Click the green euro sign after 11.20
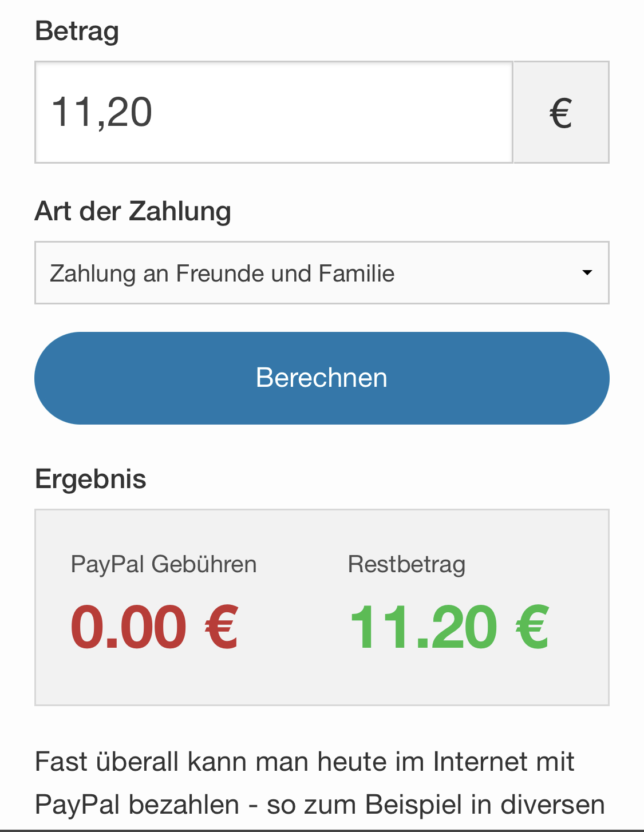Screen dimensions: 644x832 click(x=532, y=628)
